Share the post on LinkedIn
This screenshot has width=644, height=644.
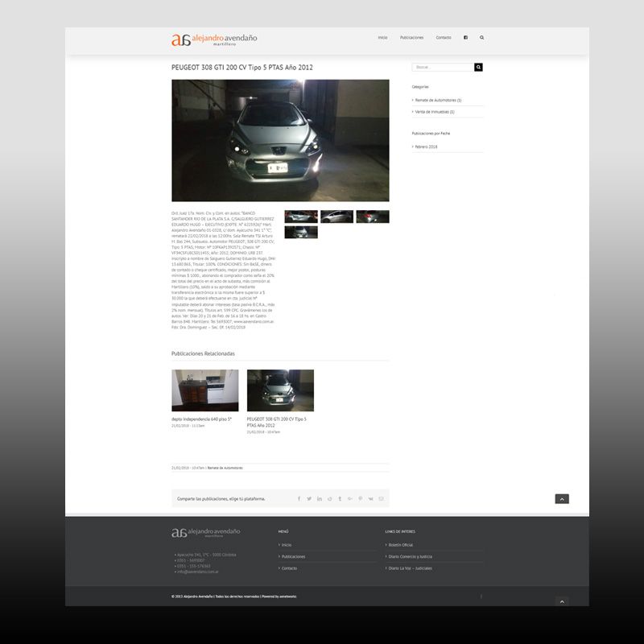coord(320,498)
